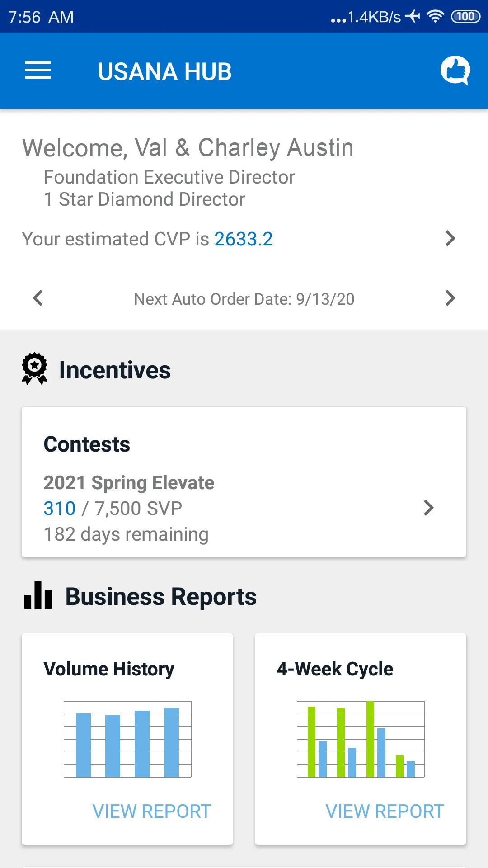This screenshot has height=868, width=488.
Task: View the 4-Week Cycle report
Action: pyautogui.click(x=385, y=811)
